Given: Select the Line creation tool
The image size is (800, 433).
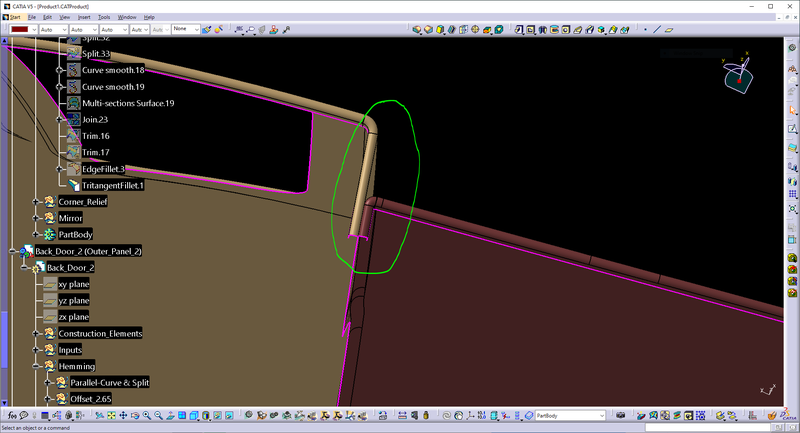Looking at the screenshot, I should (657, 30).
